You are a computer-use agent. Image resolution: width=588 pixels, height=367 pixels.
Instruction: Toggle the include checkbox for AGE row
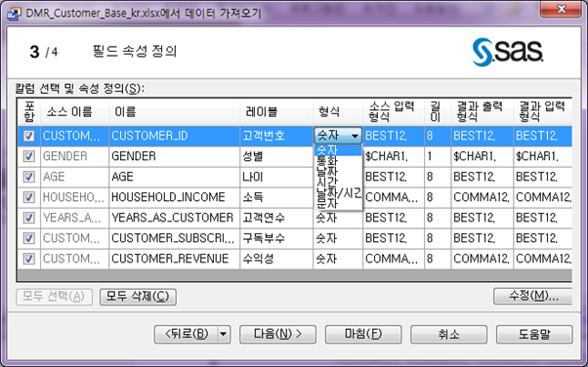(29, 177)
